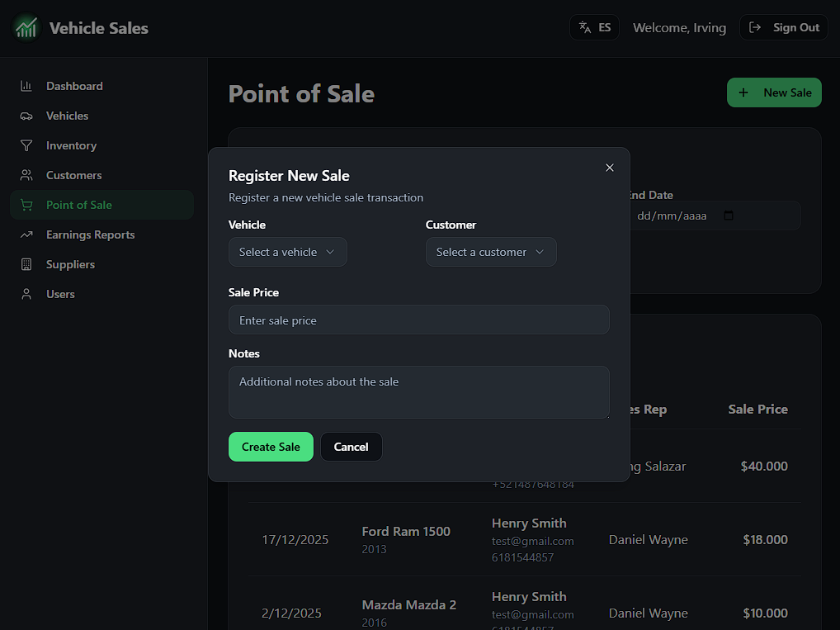Click the sign out arrow icon
The height and width of the screenshot is (630, 840).
755,27
